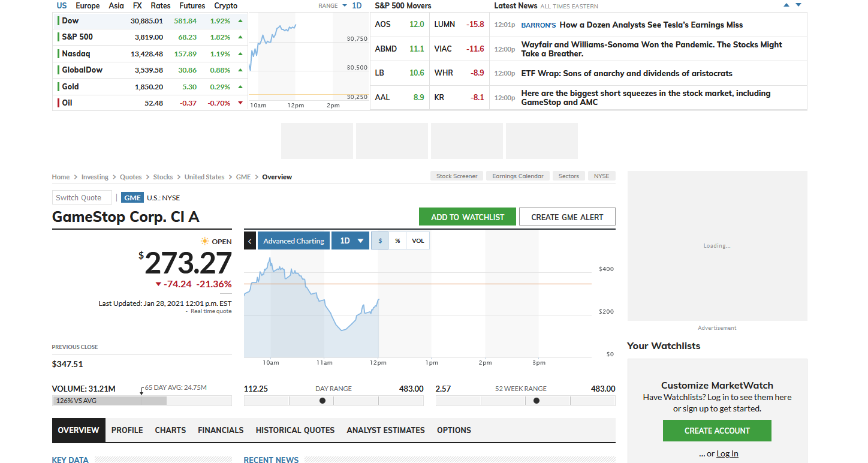Go to Quotes in the breadcrumb
The image size is (868, 463).
point(131,177)
